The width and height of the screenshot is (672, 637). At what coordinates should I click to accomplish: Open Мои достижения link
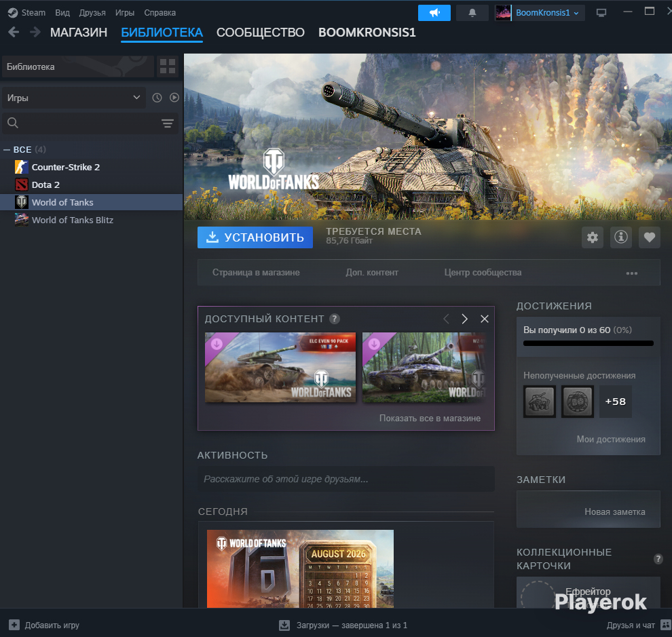611,439
